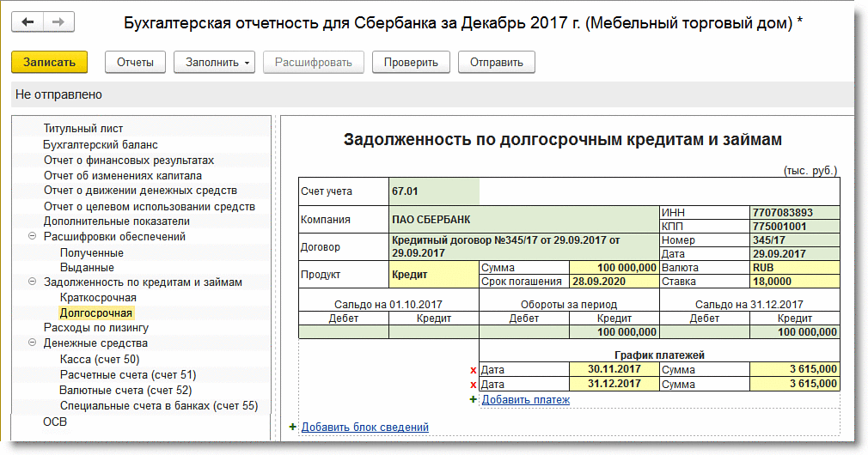Collapse Расшифровки обеспечений tree node

coord(33,237)
